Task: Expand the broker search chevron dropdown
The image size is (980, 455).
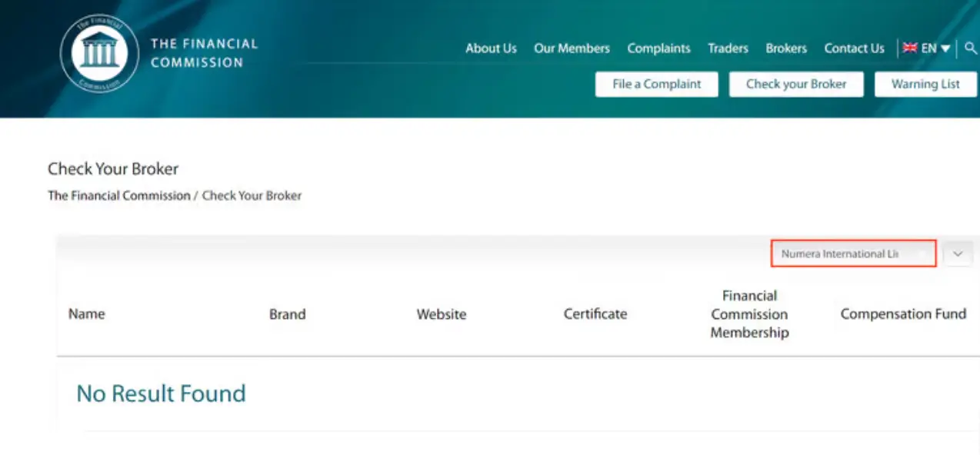Action: click(x=958, y=254)
